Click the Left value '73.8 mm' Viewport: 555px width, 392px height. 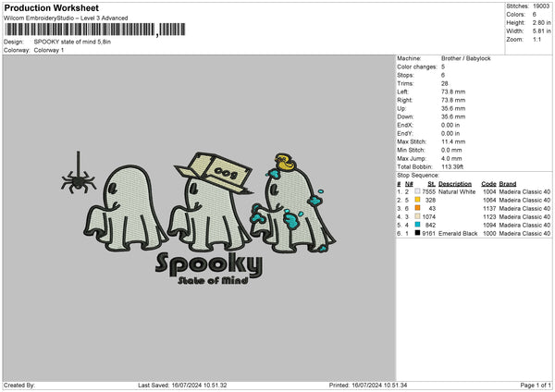coord(453,92)
